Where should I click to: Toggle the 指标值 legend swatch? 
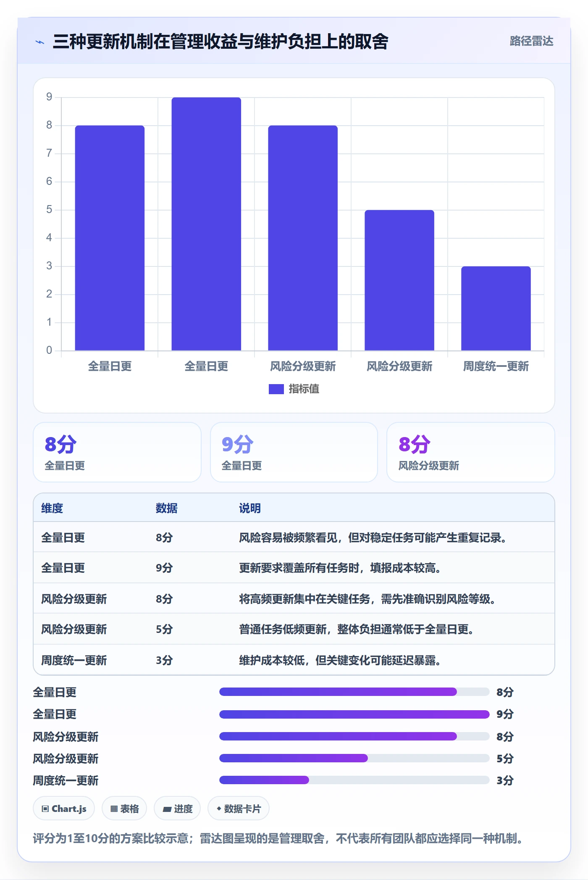click(276, 389)
